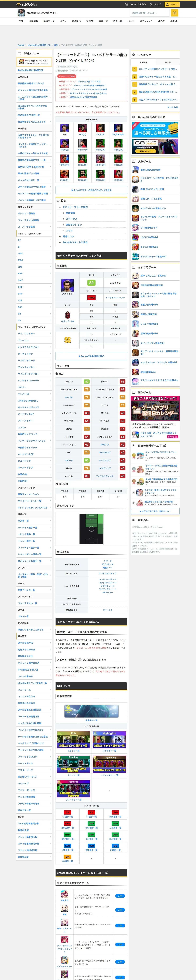
Task: Select the TOP navigation menu item
Action: pyautogui.click(x=21, y=21)
